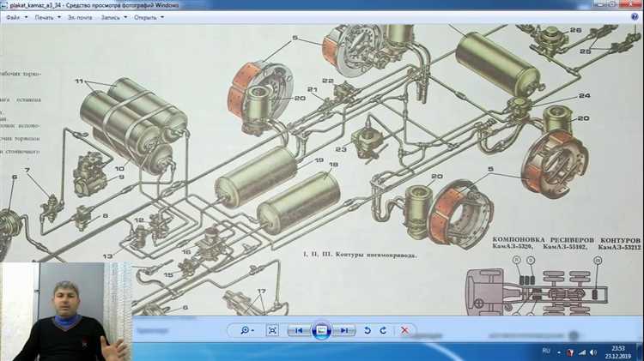Go to the next image
Image resolution: width=644 pixels, height=361 pixels.
coord(344,330)
